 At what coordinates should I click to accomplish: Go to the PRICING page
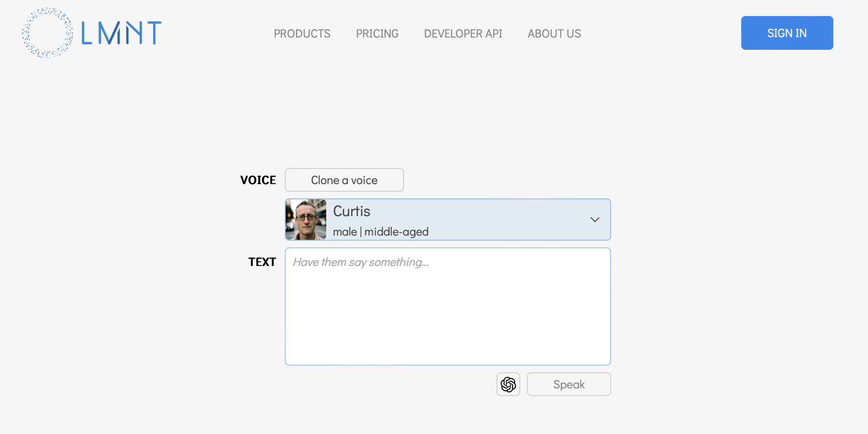tap(377, 33)
